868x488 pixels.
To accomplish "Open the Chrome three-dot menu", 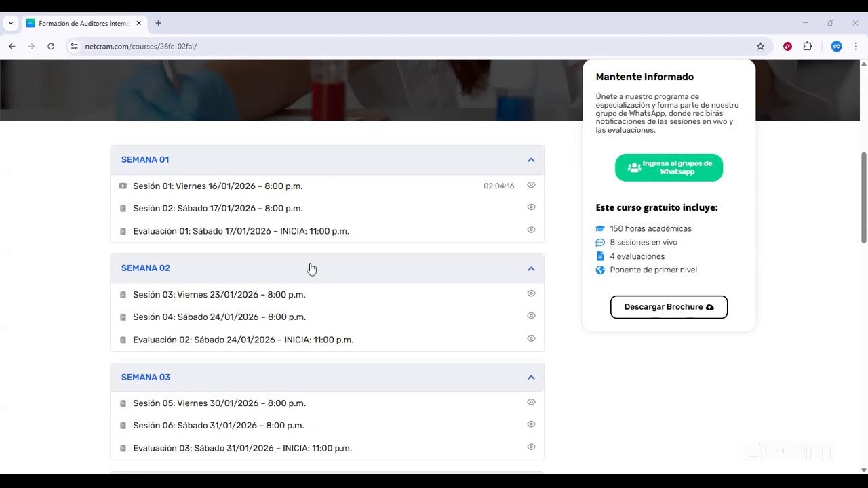I will coord(856,46).
